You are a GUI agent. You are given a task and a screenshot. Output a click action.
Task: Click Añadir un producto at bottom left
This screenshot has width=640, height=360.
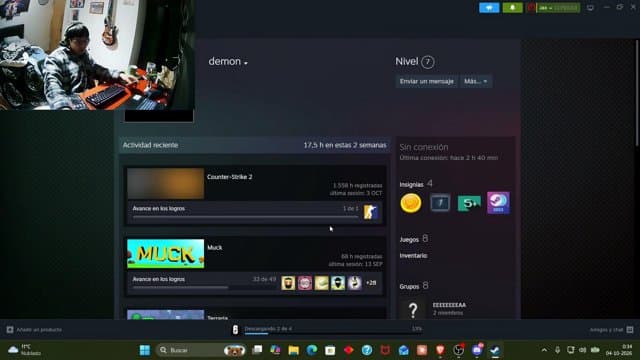[34, 330]
